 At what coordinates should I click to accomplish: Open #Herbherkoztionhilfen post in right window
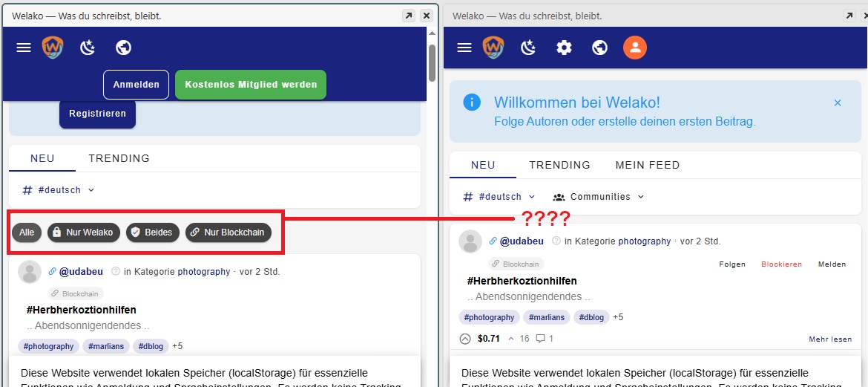coord(522,281)
